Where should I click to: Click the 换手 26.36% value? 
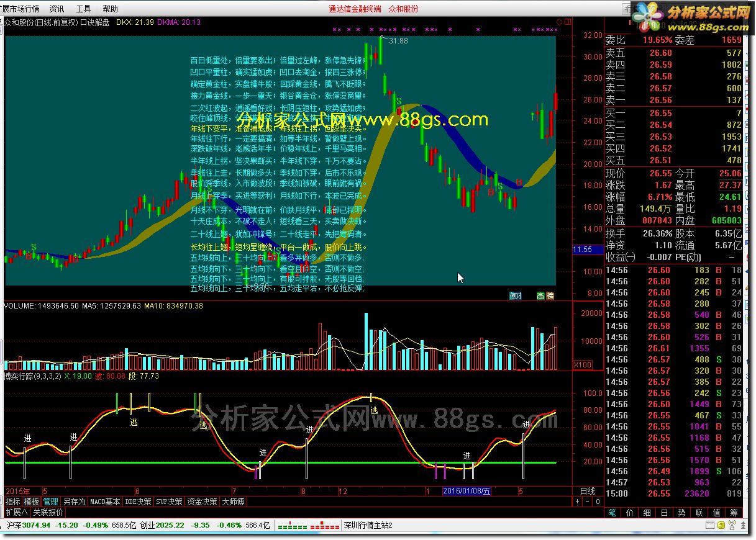click(x=657, y=233)
